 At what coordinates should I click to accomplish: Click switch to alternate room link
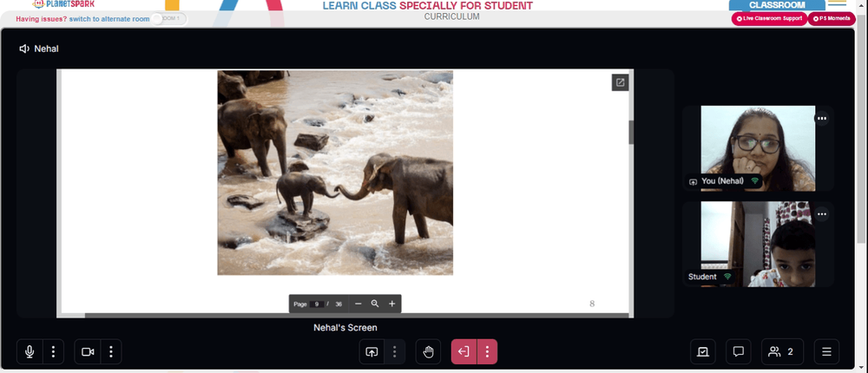tap(109, 19)
